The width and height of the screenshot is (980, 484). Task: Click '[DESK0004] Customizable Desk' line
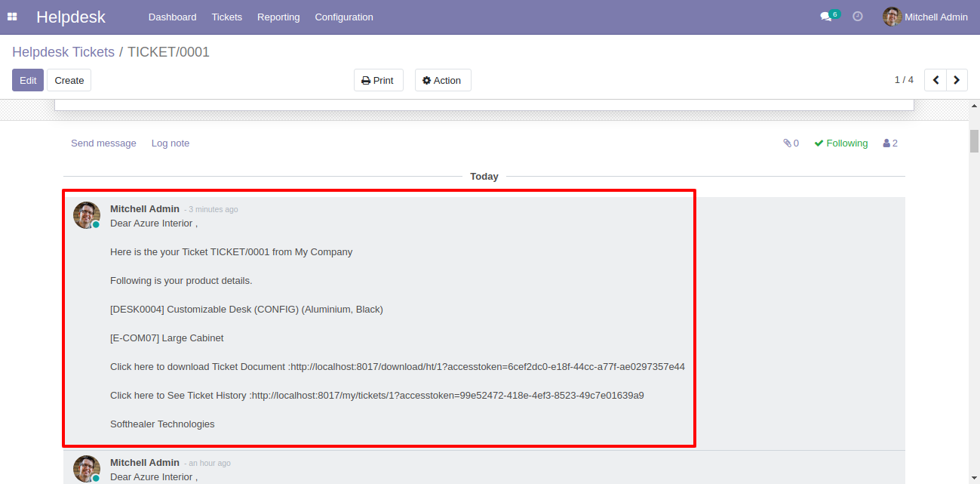[x=247, y=310]
